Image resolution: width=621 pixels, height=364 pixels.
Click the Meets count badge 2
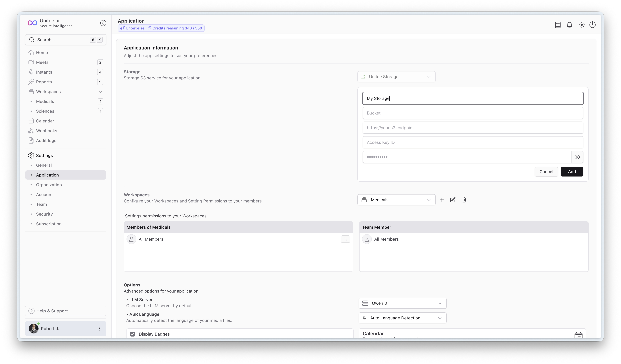click(x=100, y=62)
